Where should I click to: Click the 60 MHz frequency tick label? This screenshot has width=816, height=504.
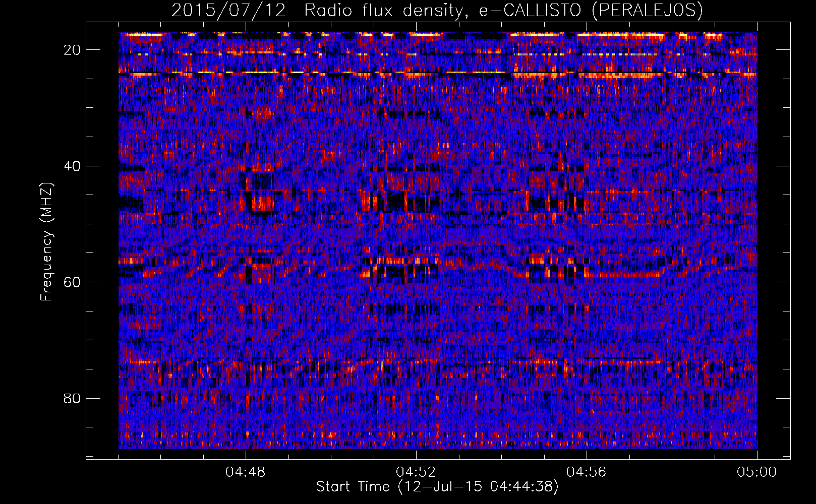pyautogui.click(x=73, y=282)
